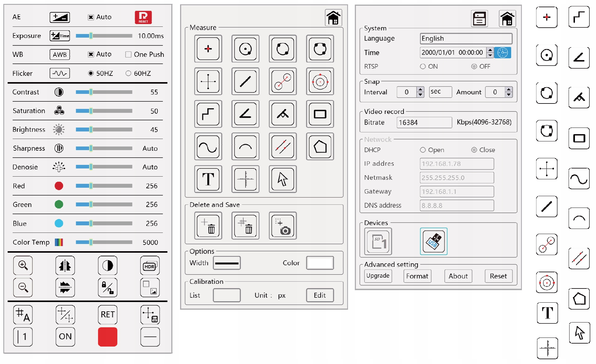Click the snapshot camera save icon
Image resolution: width=596 pixels, height=364 pixels.
[x=283, y=226]
